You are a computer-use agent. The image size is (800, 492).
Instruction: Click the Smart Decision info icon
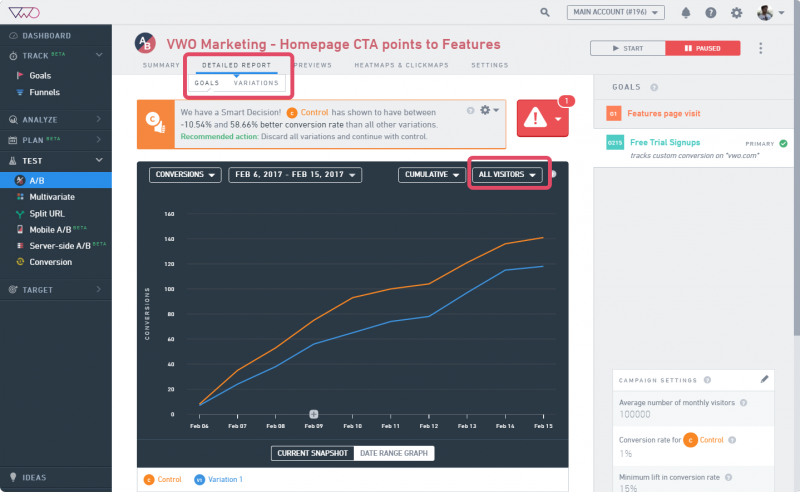pyautogui.click(x=470, y=110)
